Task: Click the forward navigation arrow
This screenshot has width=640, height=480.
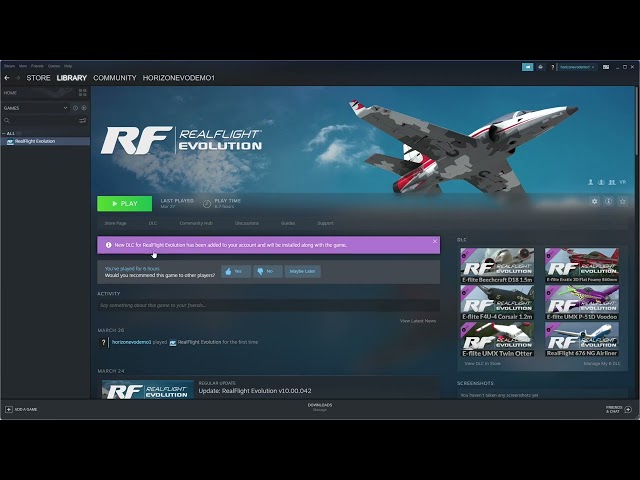Action: pos(18,78)
